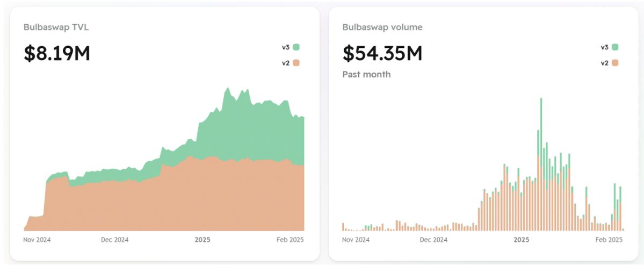Select the Bulbaswap volume title
The height and width of the screenshot is (265, 644).
tap(382, 27)
